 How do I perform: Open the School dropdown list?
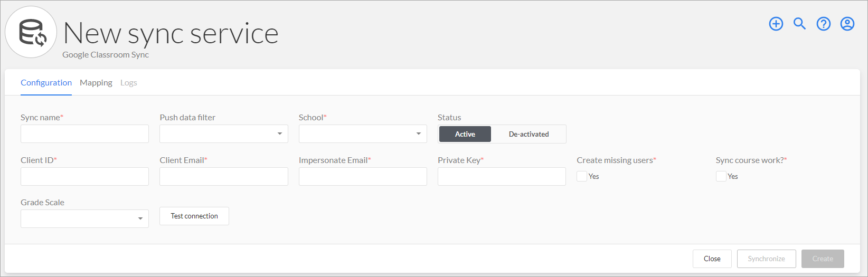pos(363,133)
